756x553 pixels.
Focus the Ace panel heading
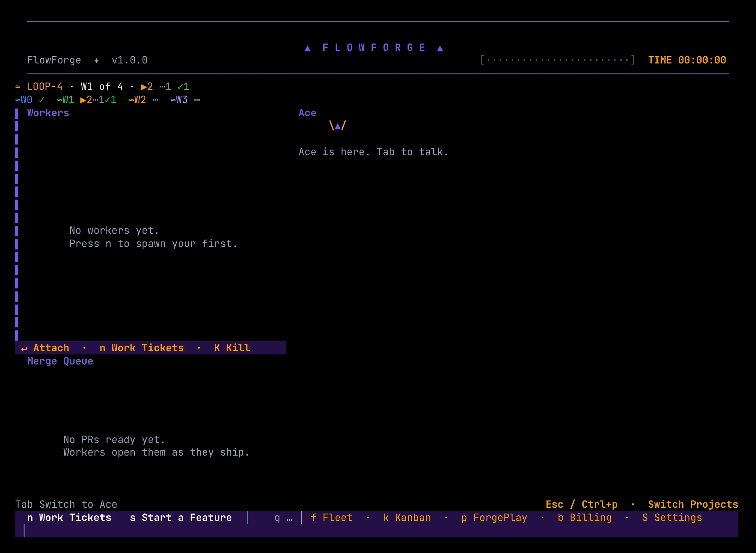(307, 113)
